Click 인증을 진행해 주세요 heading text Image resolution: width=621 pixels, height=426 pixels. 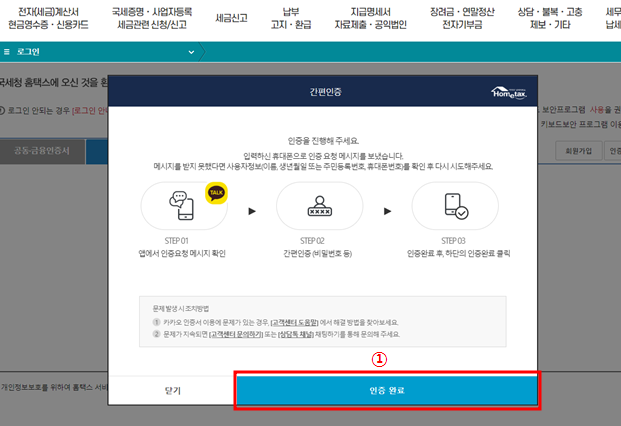[x=323, y=141]
